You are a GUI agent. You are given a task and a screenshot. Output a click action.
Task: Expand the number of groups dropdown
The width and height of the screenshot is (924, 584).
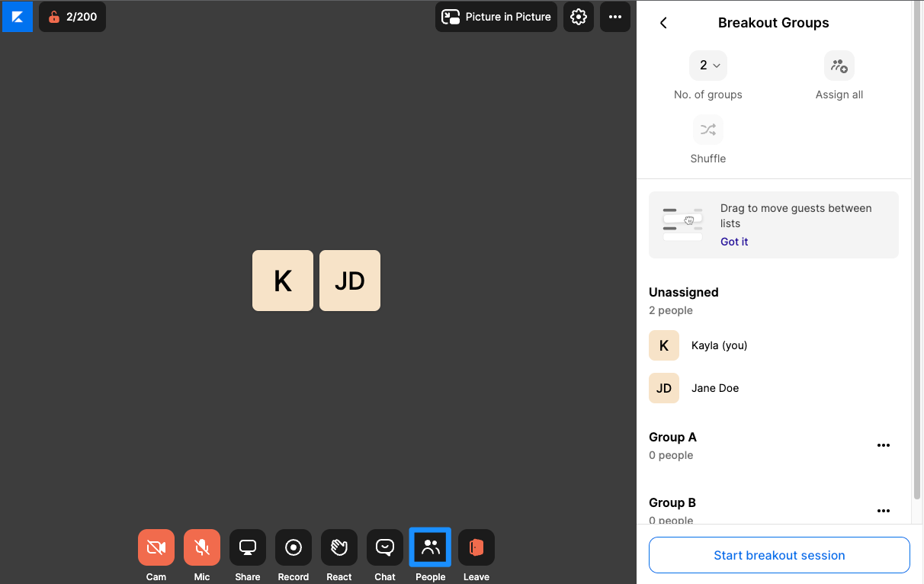[708, 66]
